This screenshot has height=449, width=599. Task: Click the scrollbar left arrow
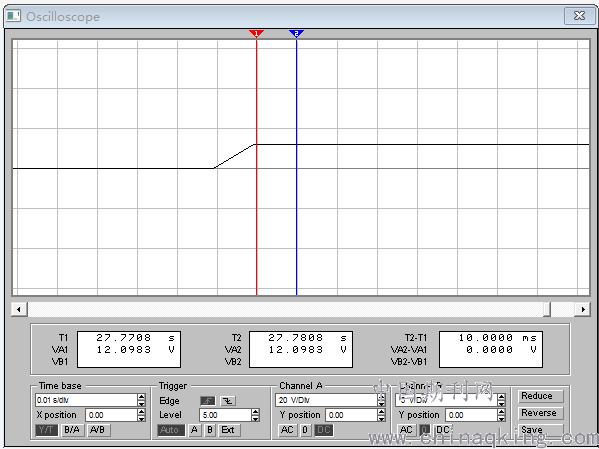pos(19,309)
